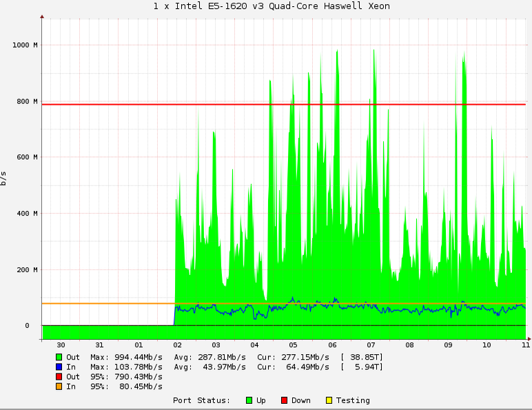Click x-axis date label 30
Screen dimensions: 532x410
[61, 345]
